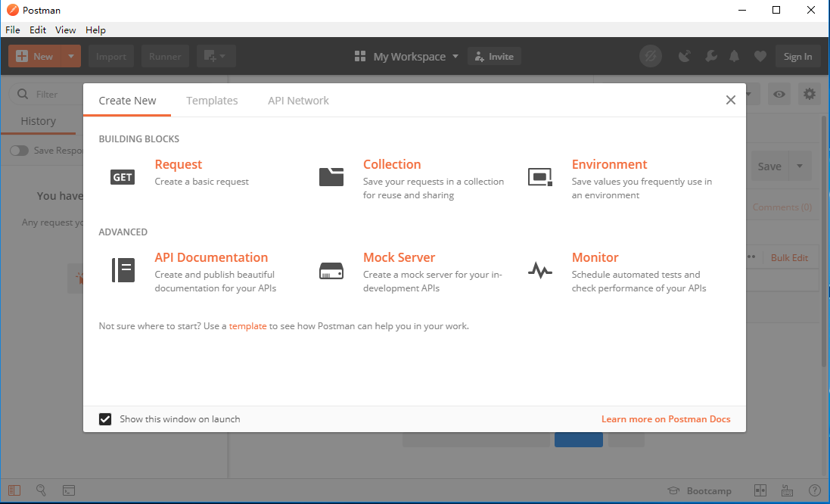Follow the template link

247,326
